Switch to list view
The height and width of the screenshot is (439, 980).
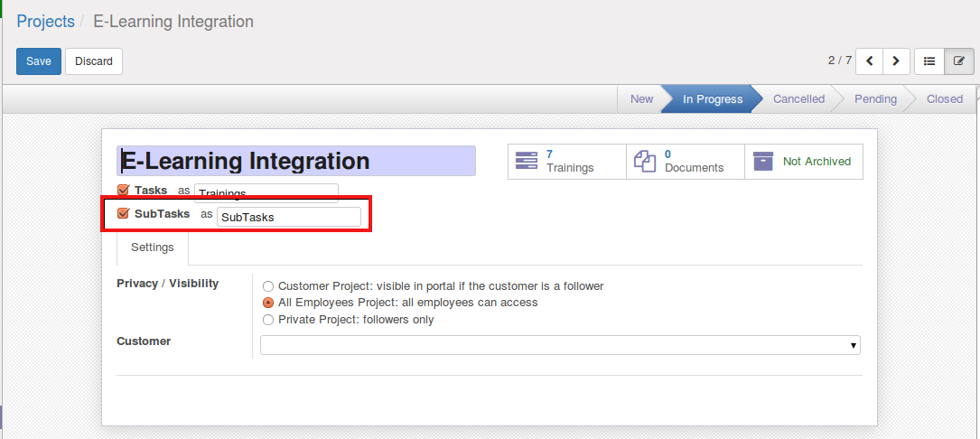point(929,61)
